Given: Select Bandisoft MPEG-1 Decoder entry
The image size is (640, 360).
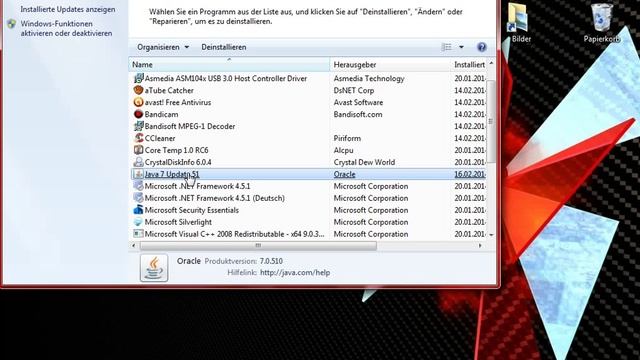Looking at the screenshot, I should tap(309, 126).
